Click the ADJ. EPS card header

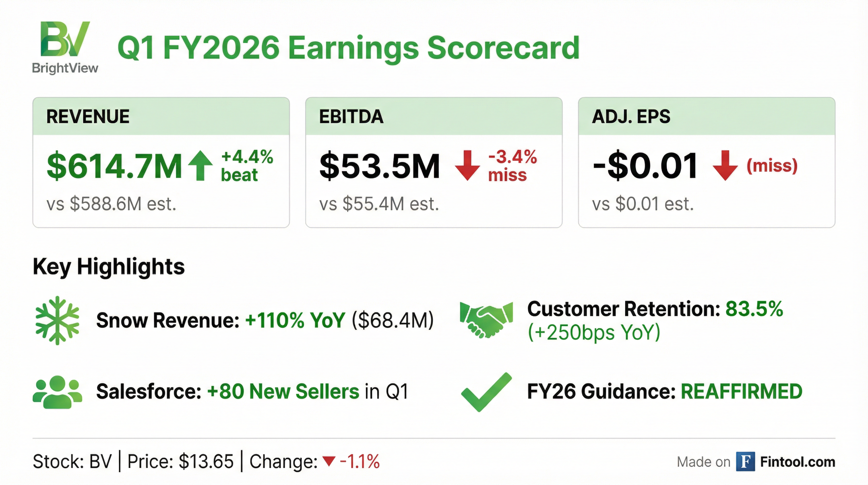(707, 117)
